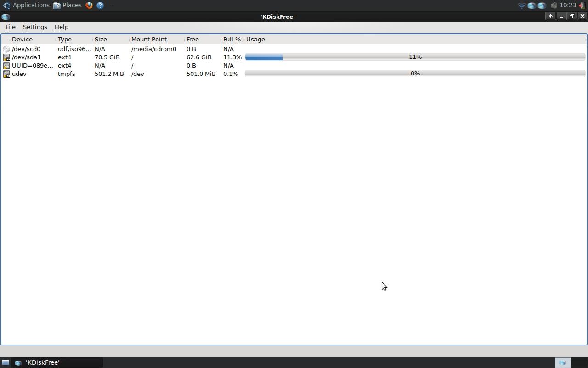Click the show-desktop icon in bottom panel

point(6,362)
